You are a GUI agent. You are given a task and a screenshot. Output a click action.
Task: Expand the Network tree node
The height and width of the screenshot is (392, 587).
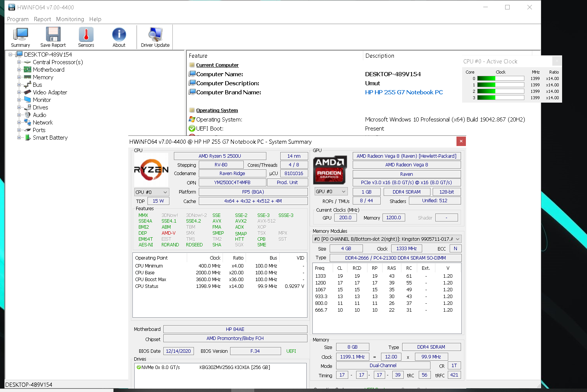point(19,123)
